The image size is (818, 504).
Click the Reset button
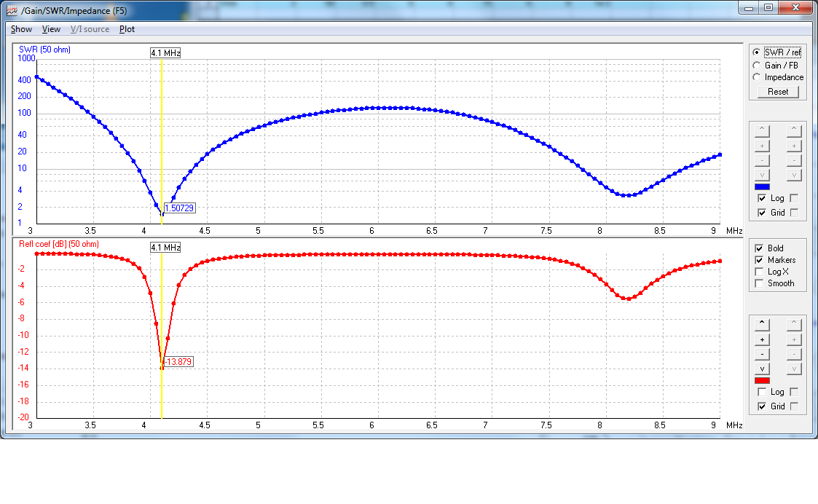coord(778,92)
